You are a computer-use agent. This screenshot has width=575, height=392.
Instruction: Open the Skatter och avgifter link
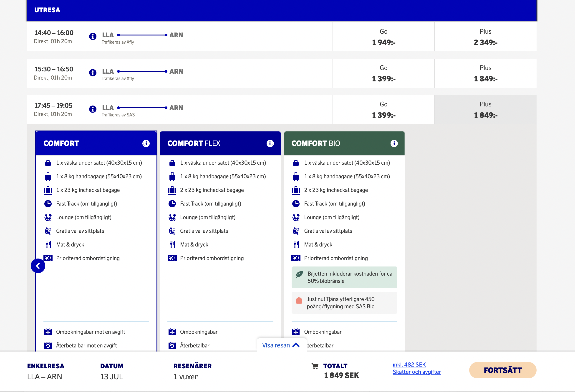coord(417,372)
